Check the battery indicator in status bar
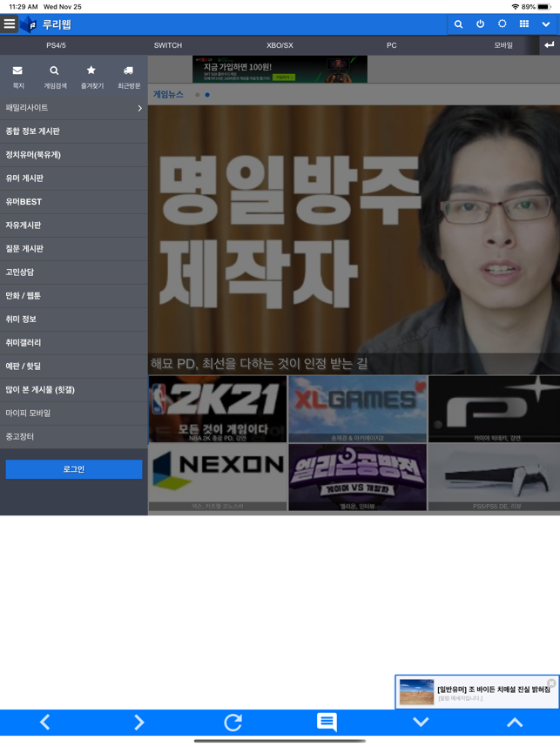Screen dimensions: 560x747 [x=543, y=7]
